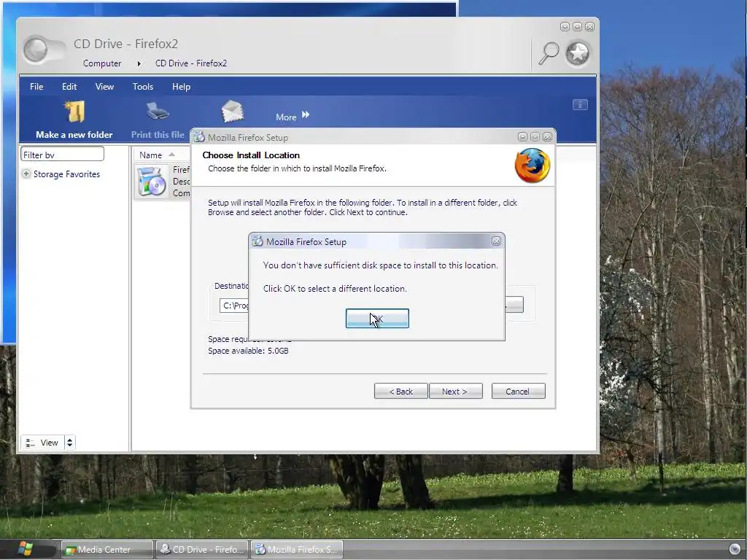Select Storage Favorites in sidebar

click(66, 174)
